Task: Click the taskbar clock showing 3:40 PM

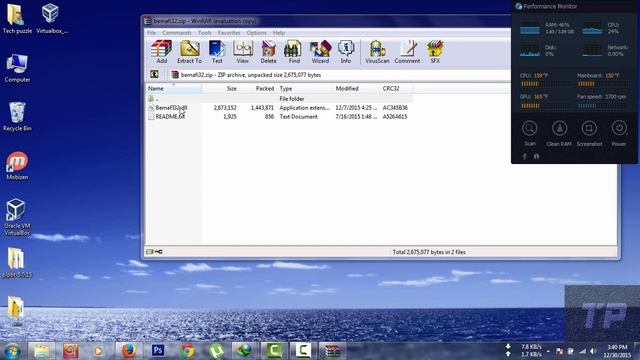Action: tap(617, 351)
